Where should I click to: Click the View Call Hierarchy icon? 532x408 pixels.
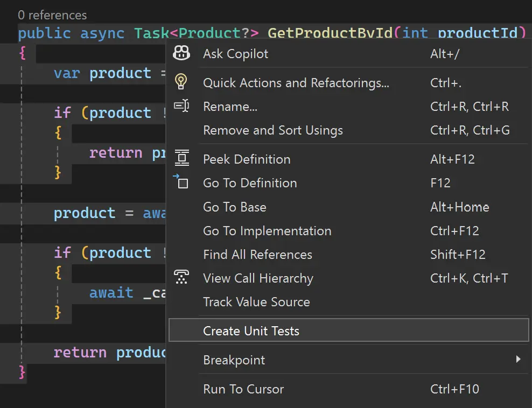tap(181, 278)
